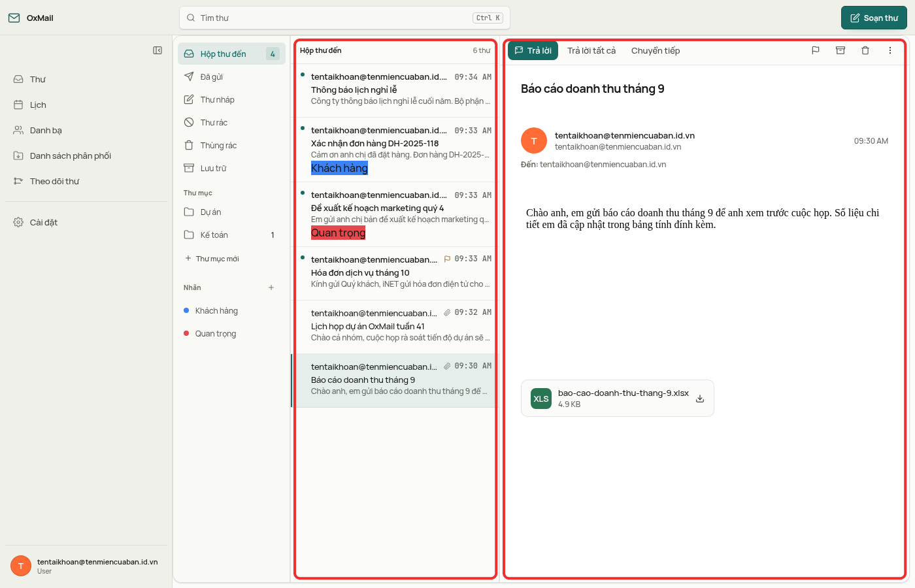Viewport: 915px width, 588px height.
Task: Filter by Quan trọng label
Action: [231, 333]
